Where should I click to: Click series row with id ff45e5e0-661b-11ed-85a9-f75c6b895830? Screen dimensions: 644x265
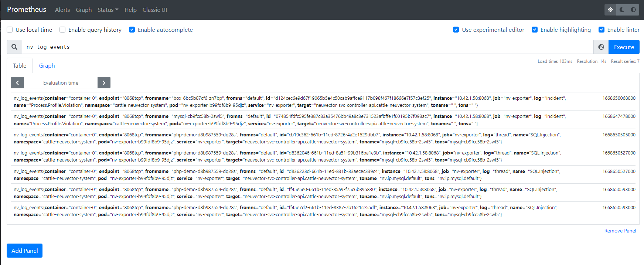[x=323, y=193]
